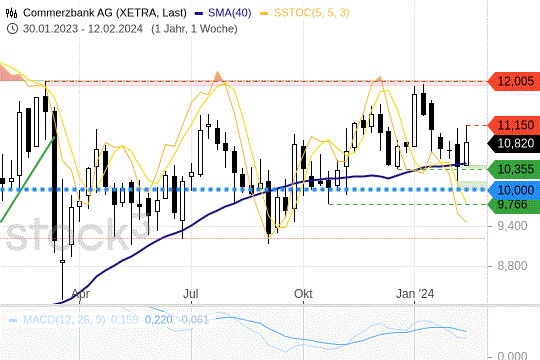Click the candlestick chart type icon

[11, 13]
